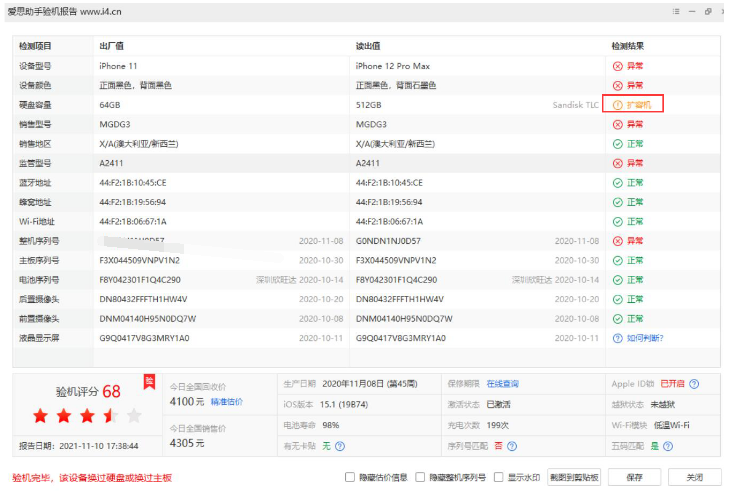Click the 检测结果 column header
The height and width of the screenshot is (495, 729).
coord(628,46)
